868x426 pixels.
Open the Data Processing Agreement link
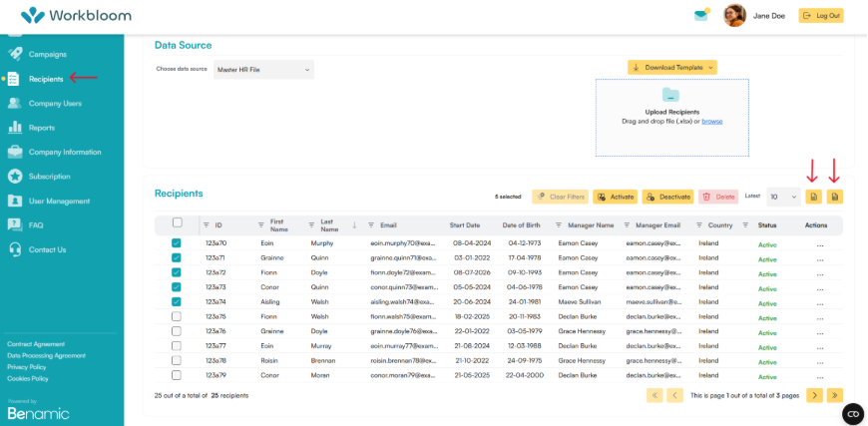(47, 356)
